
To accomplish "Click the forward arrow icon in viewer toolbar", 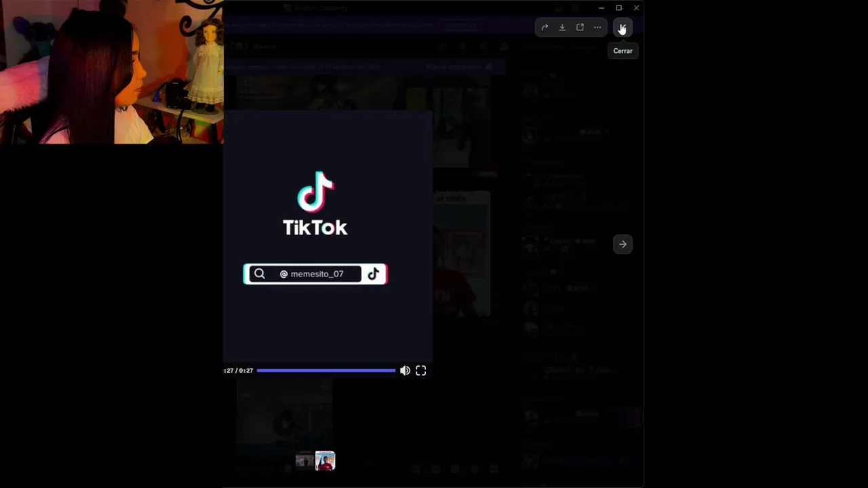I will (x=545, y=27).
